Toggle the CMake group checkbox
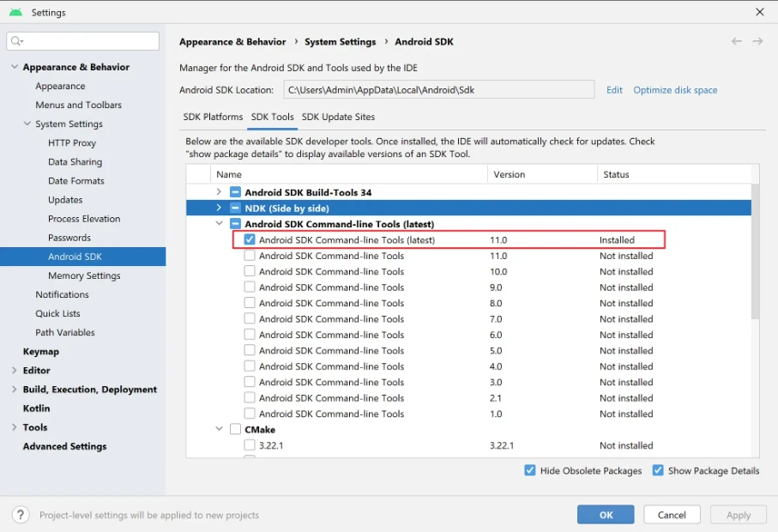 tap(235, 429)
